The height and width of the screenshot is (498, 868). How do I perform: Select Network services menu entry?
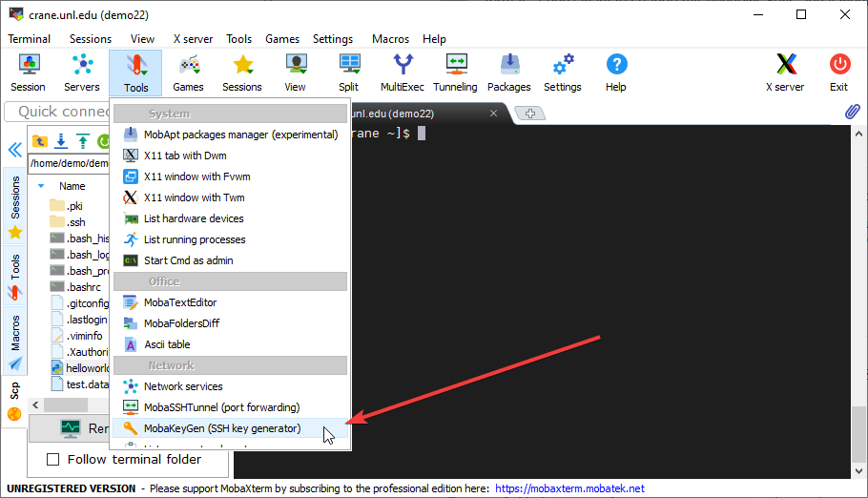[231, 386]
